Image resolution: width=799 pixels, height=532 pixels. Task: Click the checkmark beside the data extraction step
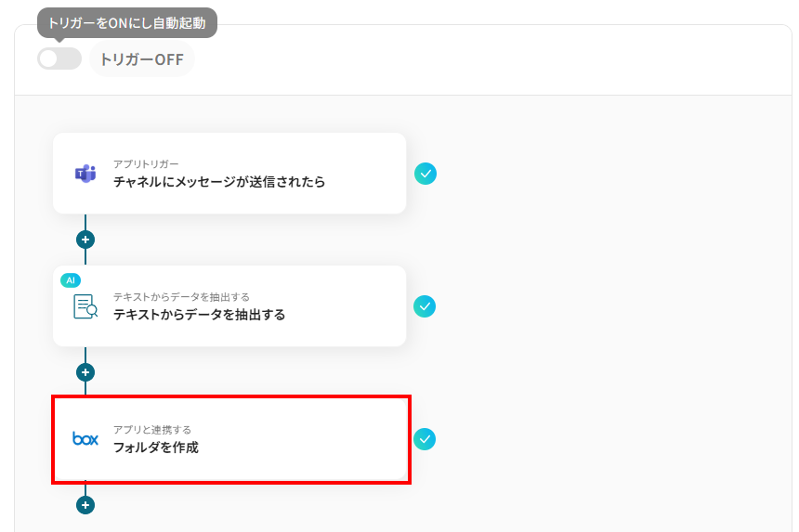coord(425,306)
